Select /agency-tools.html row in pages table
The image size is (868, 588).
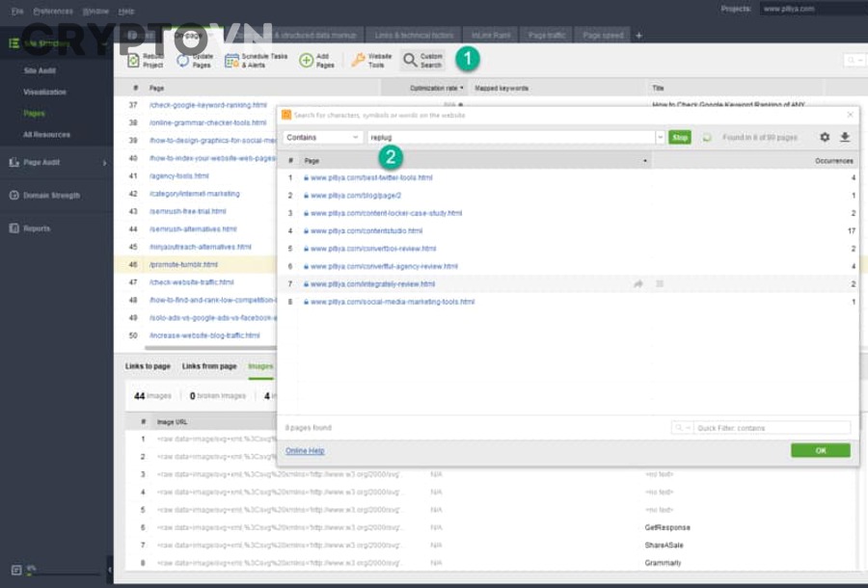click(x=196, y=175)
